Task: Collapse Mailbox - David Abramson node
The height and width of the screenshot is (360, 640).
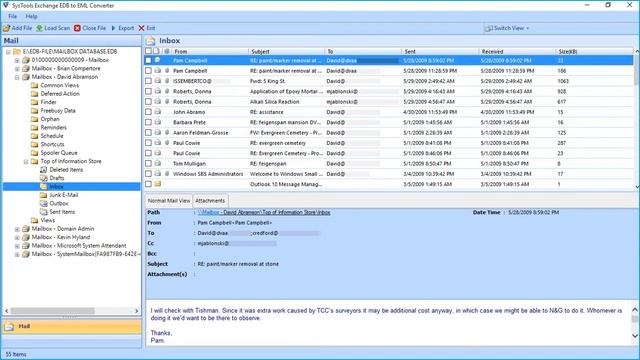Action: (17, 77)
